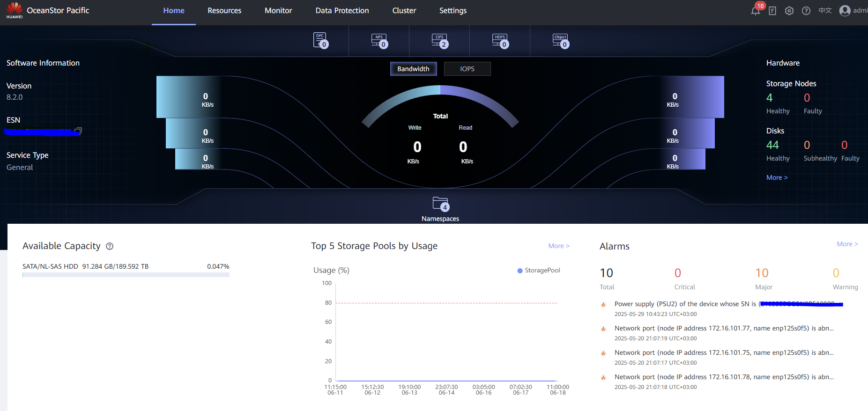Switch language to Chinese
Image resolution: width=868 pixels, height=411 pixels.
coord(825,10)
